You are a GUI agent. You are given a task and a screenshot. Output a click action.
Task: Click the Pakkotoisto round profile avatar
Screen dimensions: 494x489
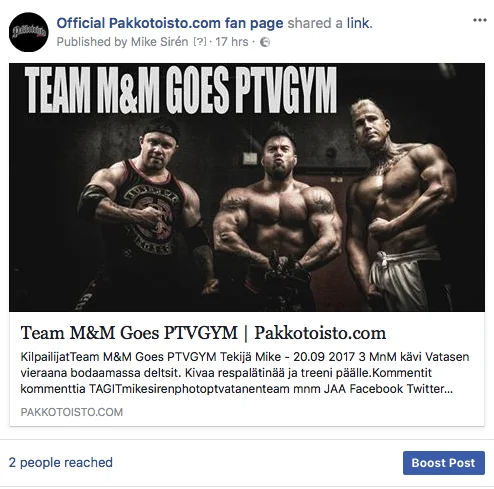click(29, 32)
